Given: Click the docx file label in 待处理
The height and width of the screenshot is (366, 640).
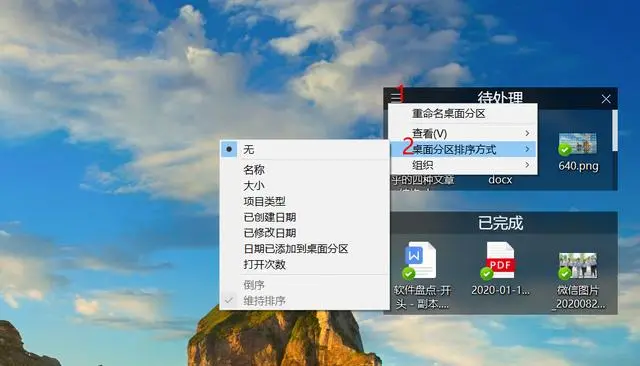Looking at the screenshot, I should coord(500,180).
